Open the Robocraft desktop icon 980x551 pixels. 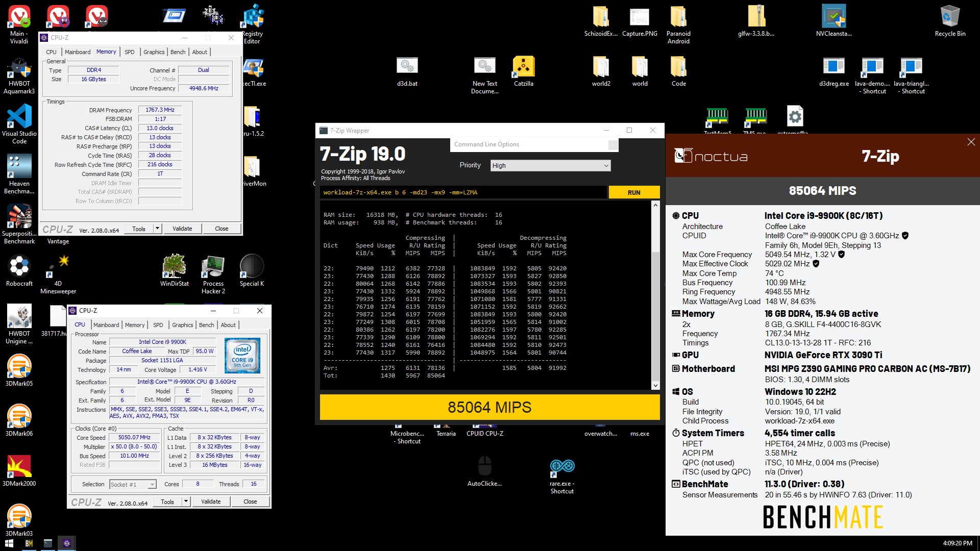point(19,271)
